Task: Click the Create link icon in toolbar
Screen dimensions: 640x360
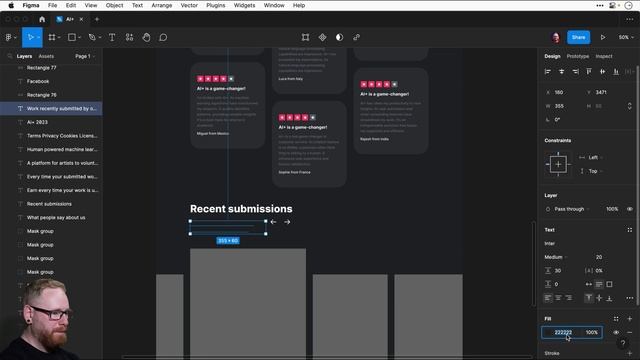Action: point(356,38)
